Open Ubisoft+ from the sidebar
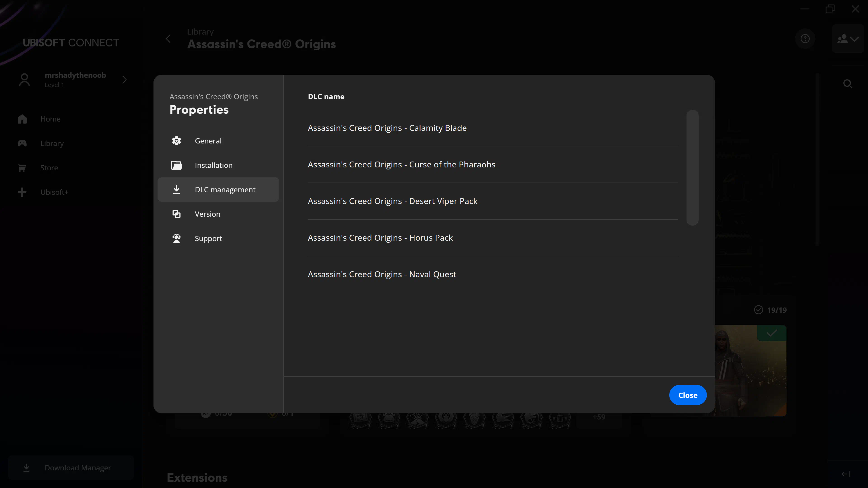The image size is (868, 488). click(54, 192)
